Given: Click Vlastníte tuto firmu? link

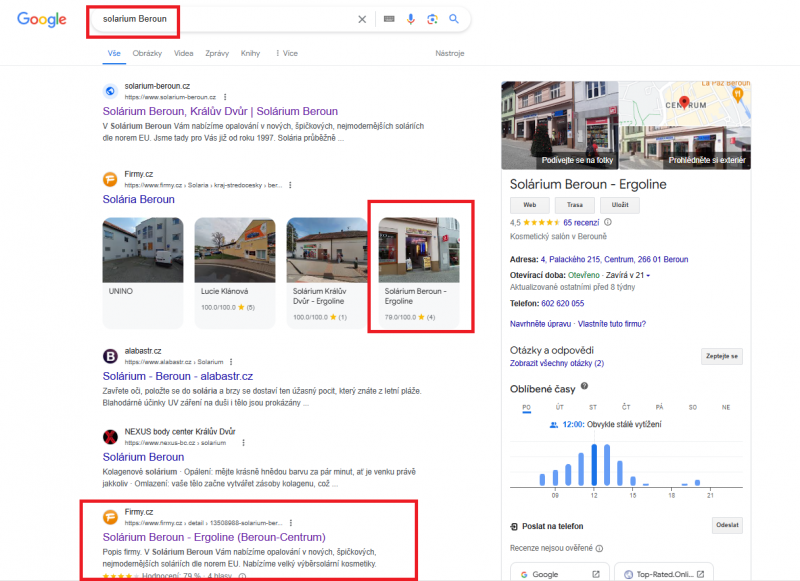Looking at the screenshot, I should point(612,324).
